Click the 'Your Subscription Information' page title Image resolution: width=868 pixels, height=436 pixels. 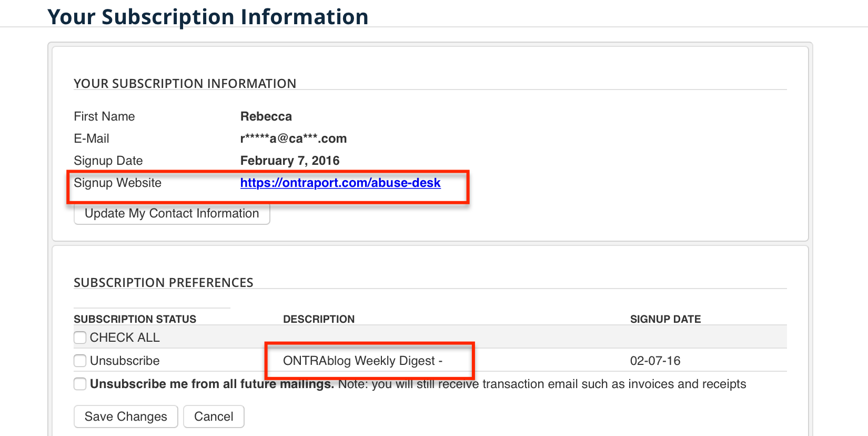pos(208,17)
